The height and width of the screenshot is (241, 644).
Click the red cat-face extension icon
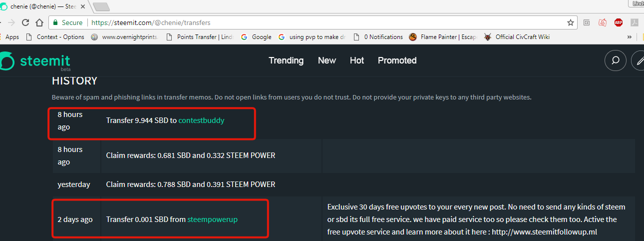(x=603, y=22)
